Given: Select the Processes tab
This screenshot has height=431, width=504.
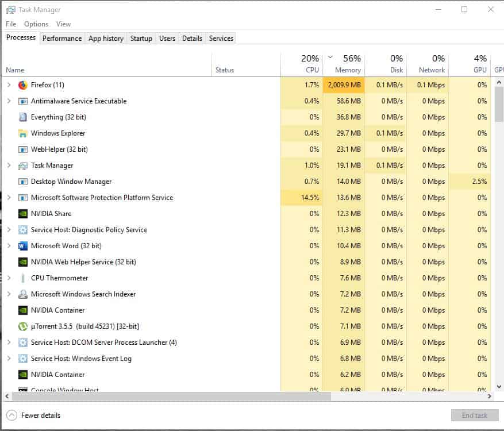Looking at the screenshot, I should 21,37.
